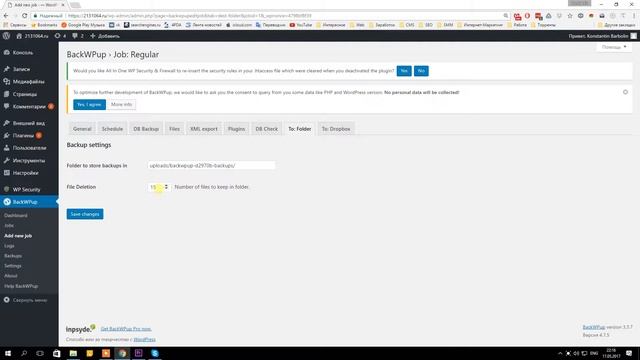
Task: Go to BackWPup Add new job submenu
Action: click(18, 236)
